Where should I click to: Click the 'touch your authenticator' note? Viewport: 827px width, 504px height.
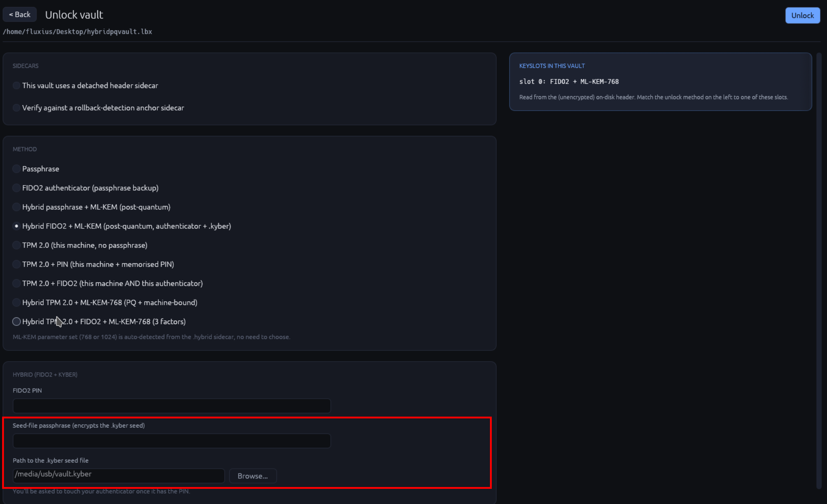pos(101,491)
